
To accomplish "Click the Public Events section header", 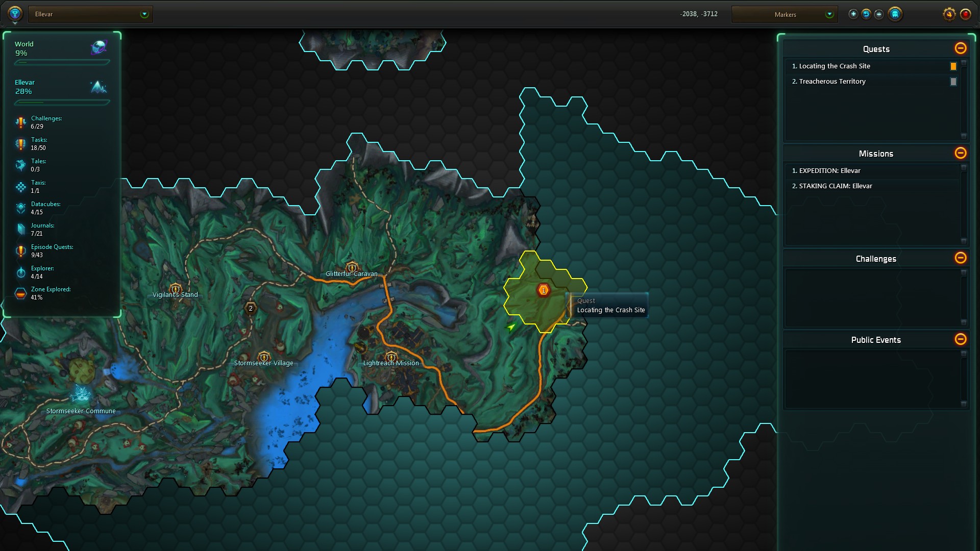I will coord(876,340).
